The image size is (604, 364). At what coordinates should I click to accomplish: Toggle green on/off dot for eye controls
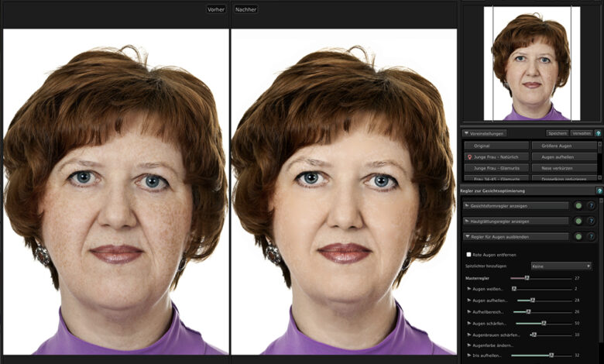pos(578,236)
